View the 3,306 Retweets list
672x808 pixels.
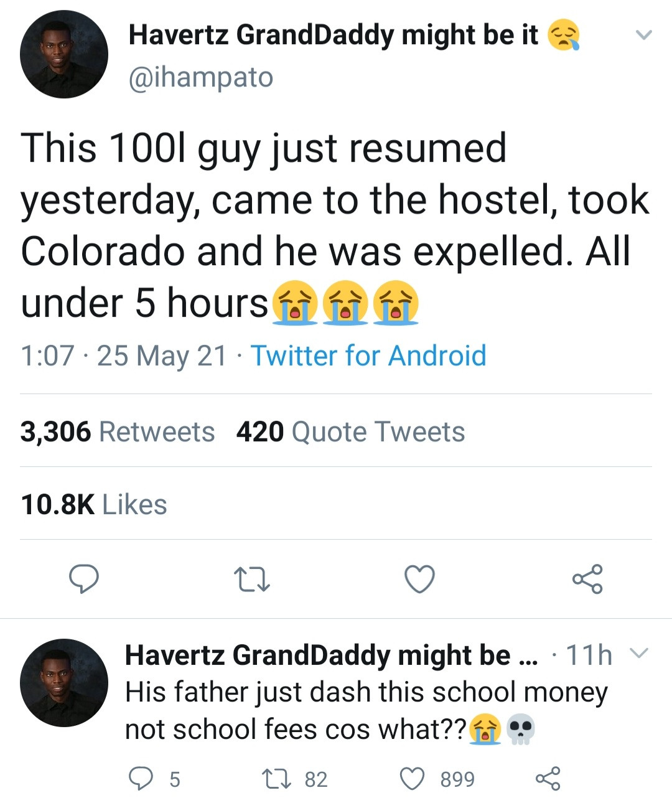[x=117, y=431]
